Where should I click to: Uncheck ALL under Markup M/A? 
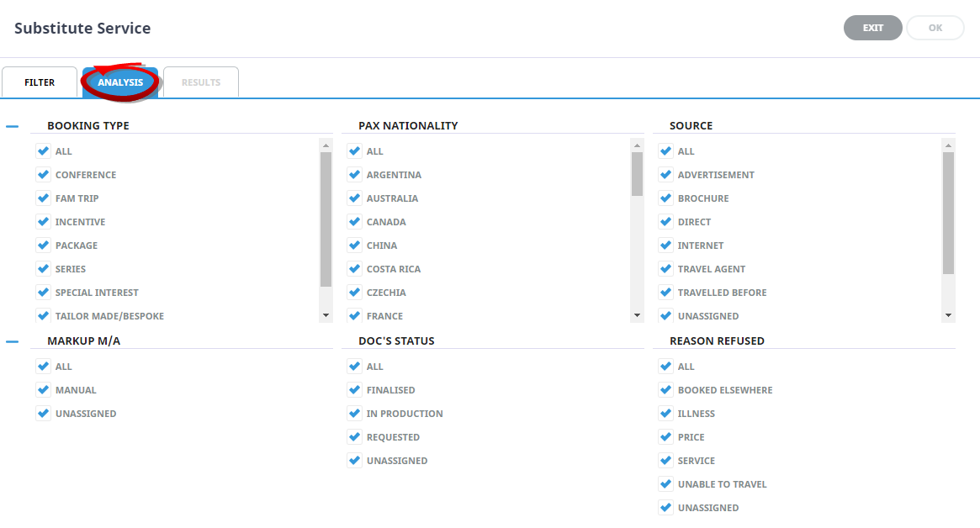[x=43, y=367]
